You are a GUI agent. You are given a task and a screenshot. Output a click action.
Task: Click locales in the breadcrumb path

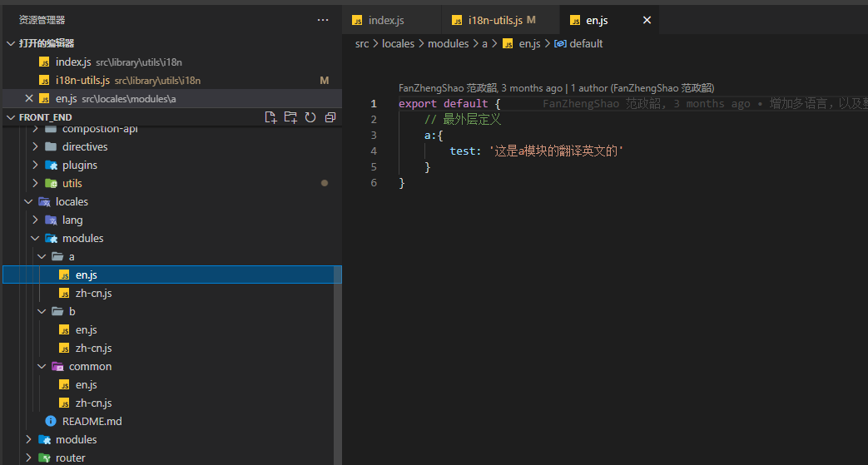pyautogui.click(x=398, y=44)
